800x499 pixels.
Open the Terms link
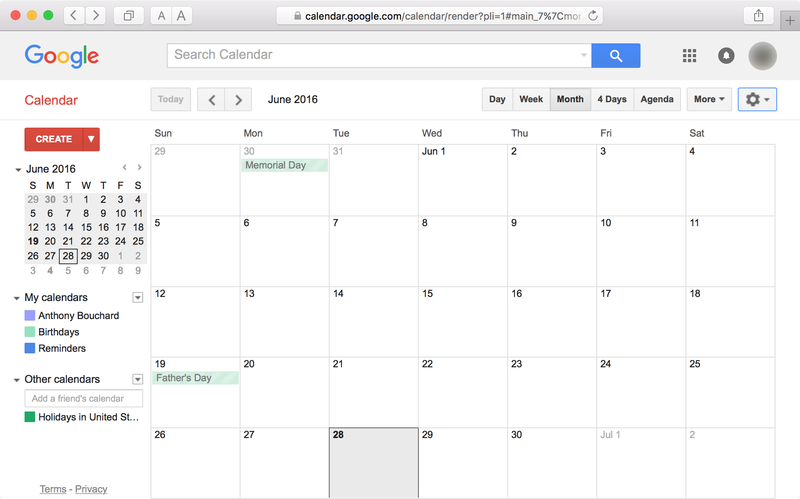53,489
